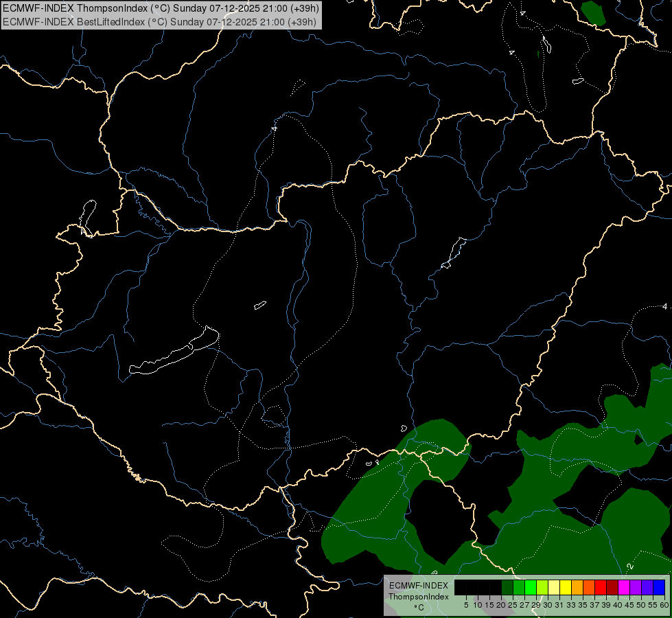The width and height of the screenshot is (672, 618).
Task: Click the legend scale value 60
Action: click(664, 605)
